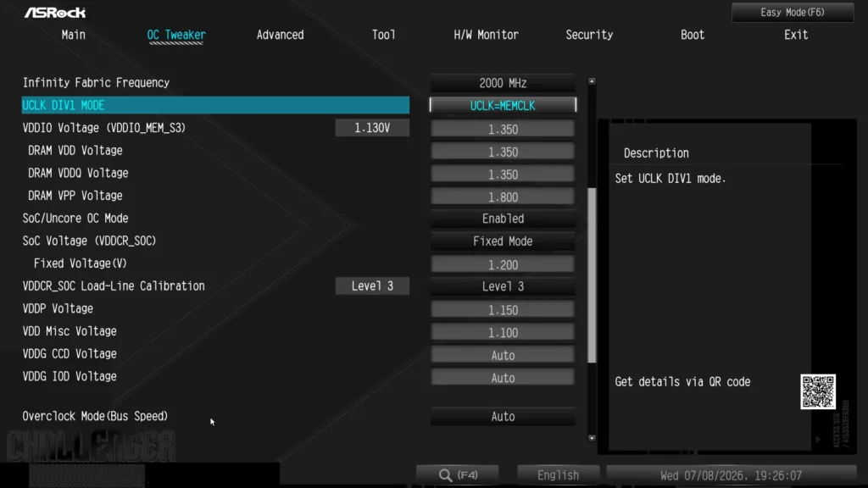868x488 pixels.
Task: Edit the Fixed Voltage(V) 1.200 field
Action: coord(503,264)
